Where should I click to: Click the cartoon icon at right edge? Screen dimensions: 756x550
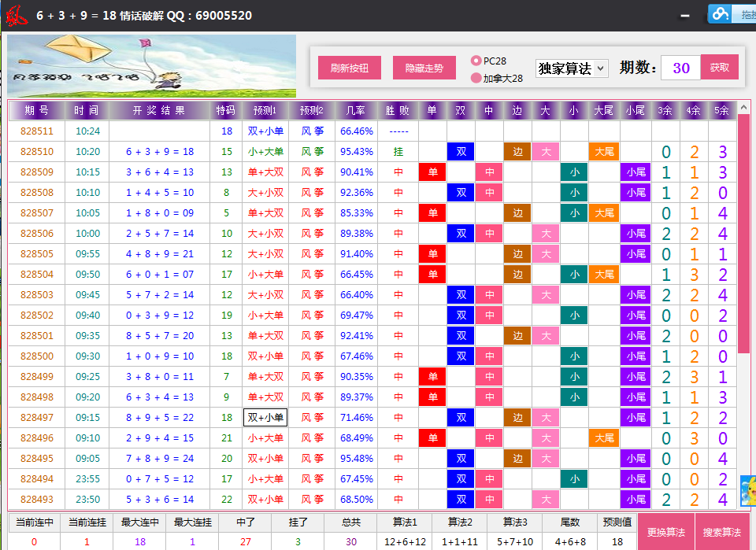(x=747, y=492)
